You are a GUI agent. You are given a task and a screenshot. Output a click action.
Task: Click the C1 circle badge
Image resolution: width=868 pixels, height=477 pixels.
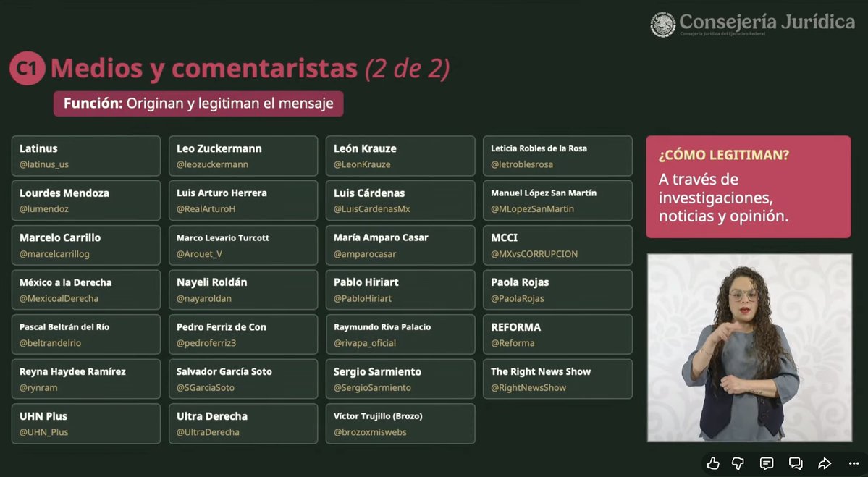coord(27,68)
